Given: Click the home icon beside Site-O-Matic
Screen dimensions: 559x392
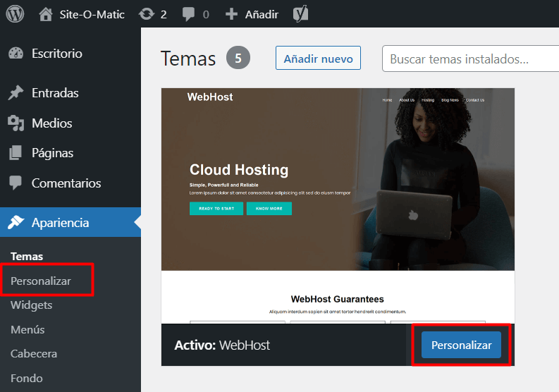Looking at the screenshot, I should point(46,14).
